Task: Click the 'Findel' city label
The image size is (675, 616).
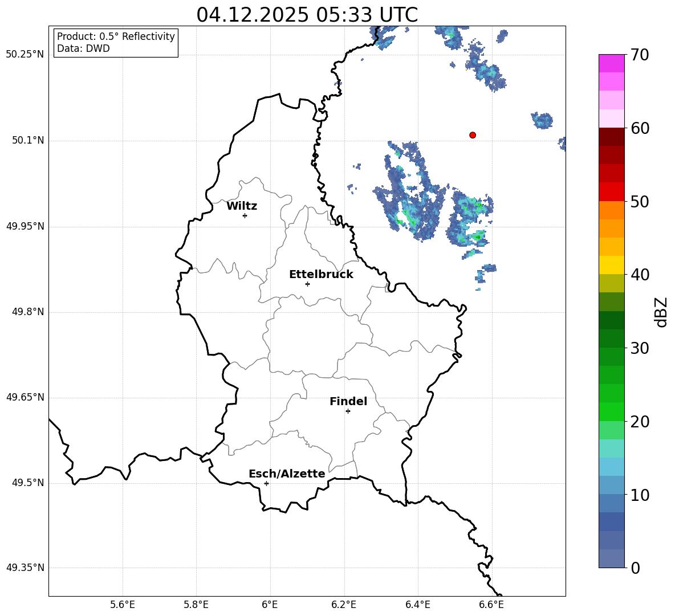Action: pyautogui.click(x=348, y=401)
